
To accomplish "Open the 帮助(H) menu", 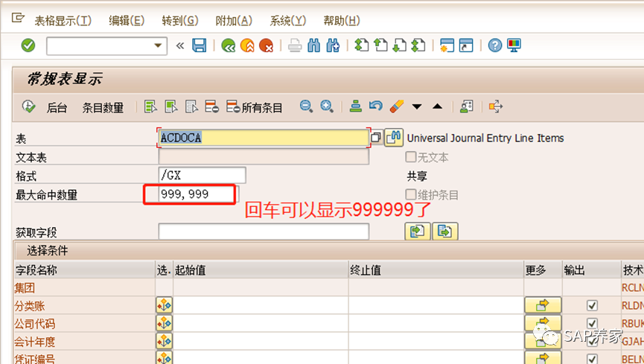I will (341, 21).
